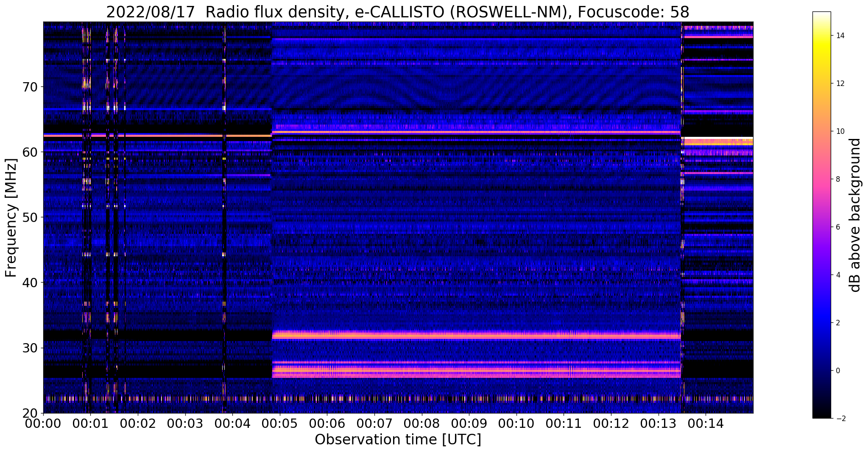868x452 pixels.
Task: Click the 00:11 time tick label
Action: (564, 424)
